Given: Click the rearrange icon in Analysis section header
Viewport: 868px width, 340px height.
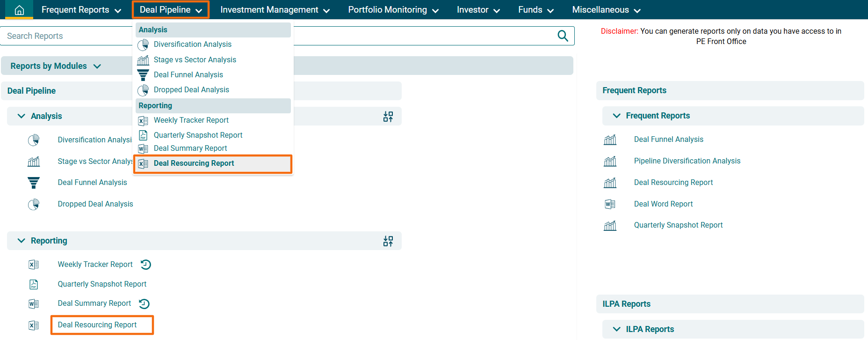Looking at the screenshot, I should 388,117.
